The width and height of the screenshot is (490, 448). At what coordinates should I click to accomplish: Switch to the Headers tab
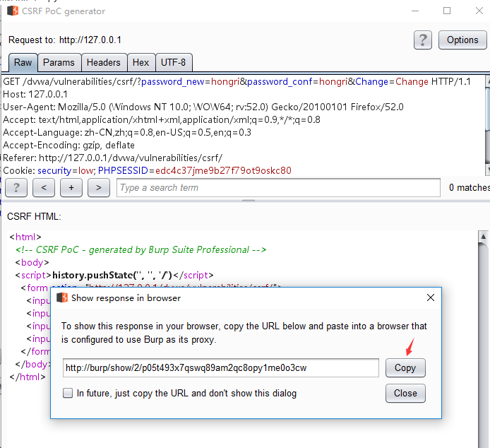coord(104,63)
